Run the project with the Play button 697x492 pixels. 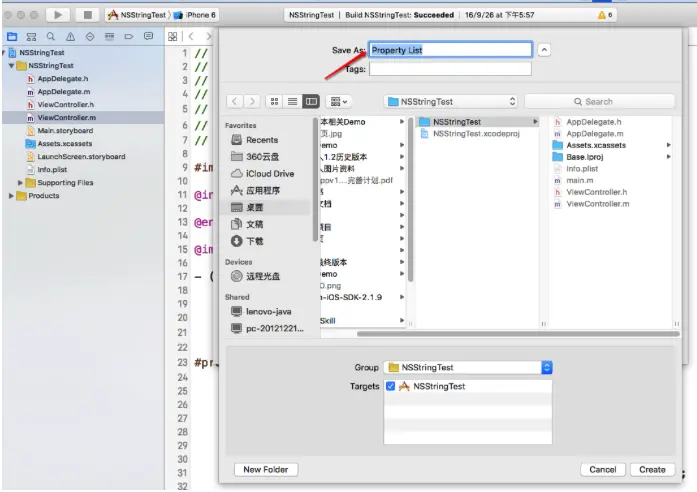point(58,15)
